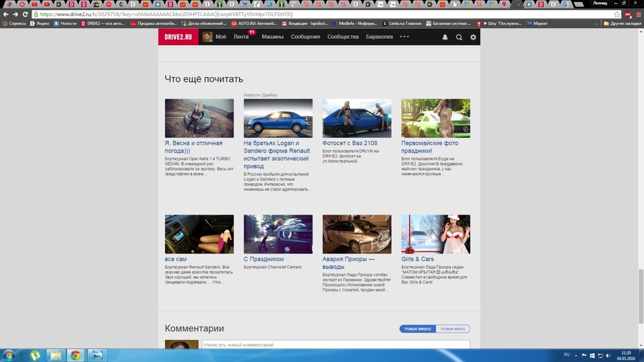Viewport: 644px width, 362px height.
Task: Open the Action Center flag tray icon
Action: pos(584,355)
